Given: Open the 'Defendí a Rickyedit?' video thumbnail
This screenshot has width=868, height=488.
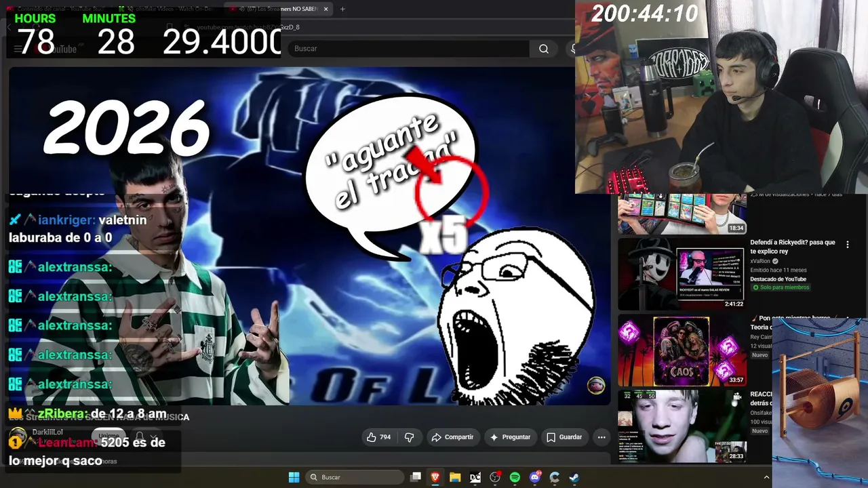Looking at the screenshot, I should (682, 274).
